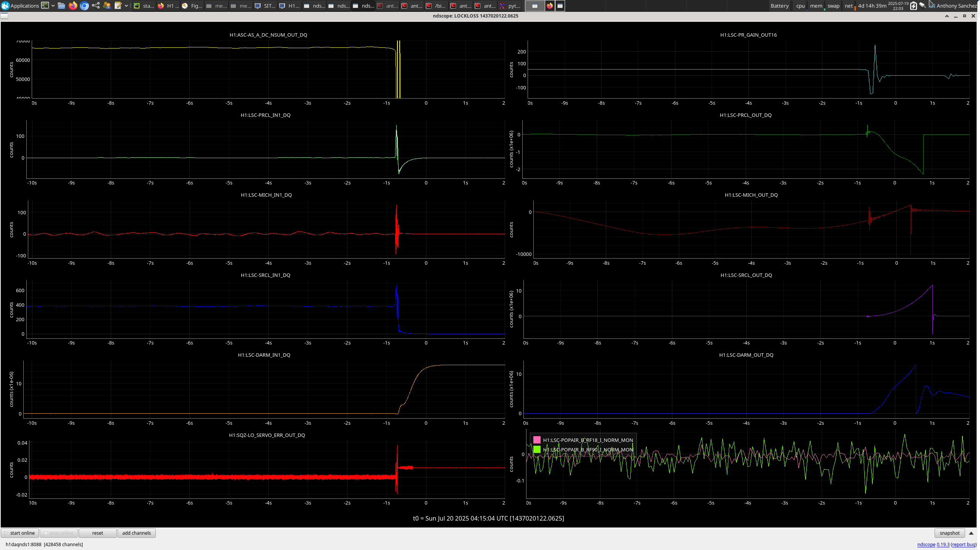Screen dimensions: 980x550
Task: Click the H1:LSC-PR_GAIN_OUT16 plot title
Action: pos(748,35)
